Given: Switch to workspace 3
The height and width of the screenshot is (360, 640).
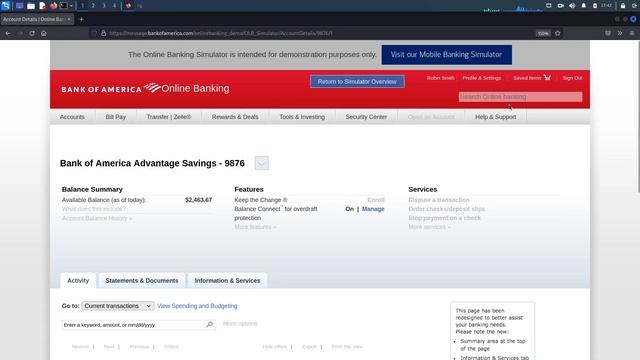Looking at the screenshot, I should [104, 6].
